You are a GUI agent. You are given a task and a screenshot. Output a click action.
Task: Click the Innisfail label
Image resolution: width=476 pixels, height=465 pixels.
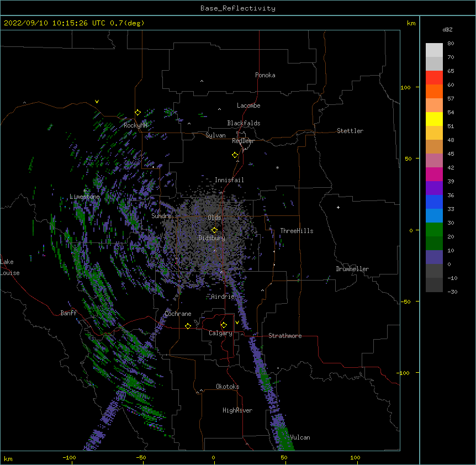(x=229, y=180)
